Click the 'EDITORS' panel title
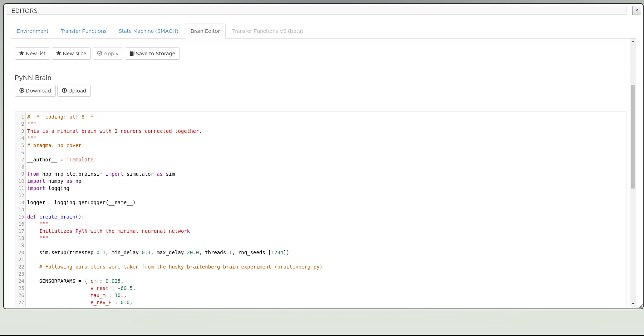Screen dimensions: 644x336 pyautogui.click(x=24, y=11)
